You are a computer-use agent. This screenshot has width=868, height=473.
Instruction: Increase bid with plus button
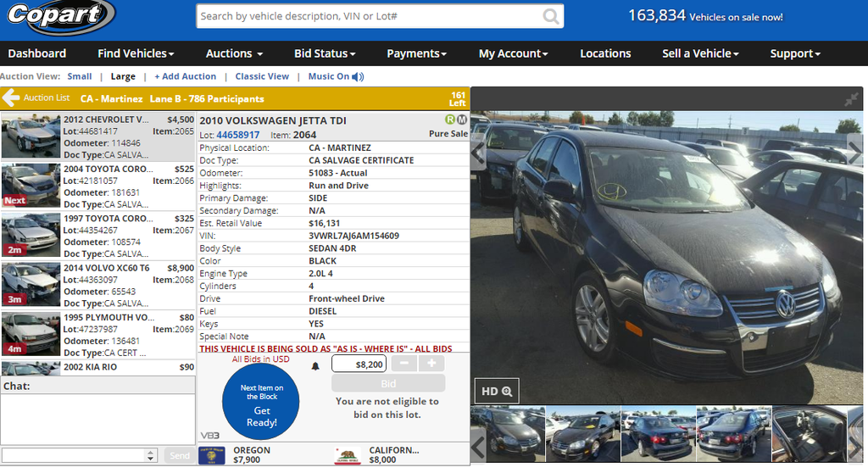click(431, 364)
